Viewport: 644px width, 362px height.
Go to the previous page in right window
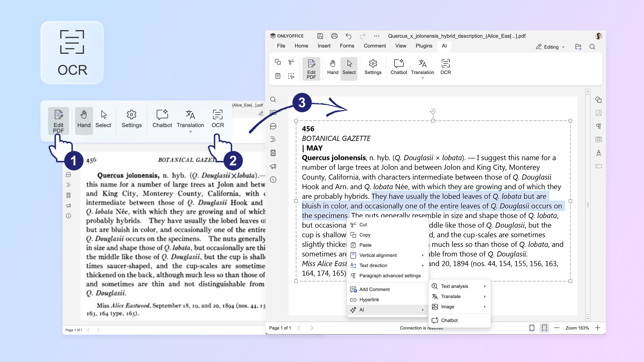(x=299, y=328)
